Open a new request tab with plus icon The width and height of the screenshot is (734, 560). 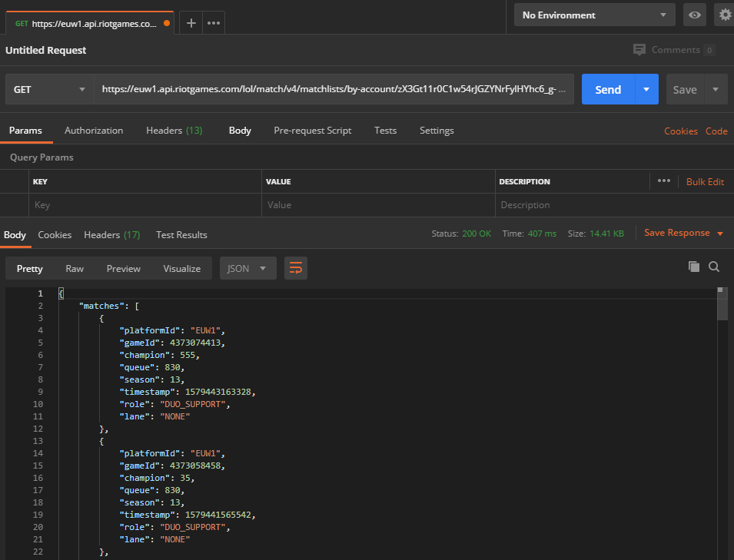[191, 23]
